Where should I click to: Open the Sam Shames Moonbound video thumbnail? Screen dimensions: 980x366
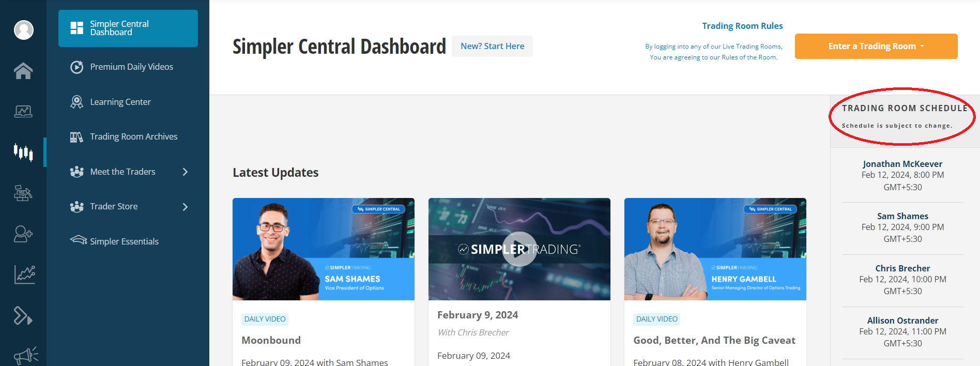pyautogui.click(x=323, y=249)
